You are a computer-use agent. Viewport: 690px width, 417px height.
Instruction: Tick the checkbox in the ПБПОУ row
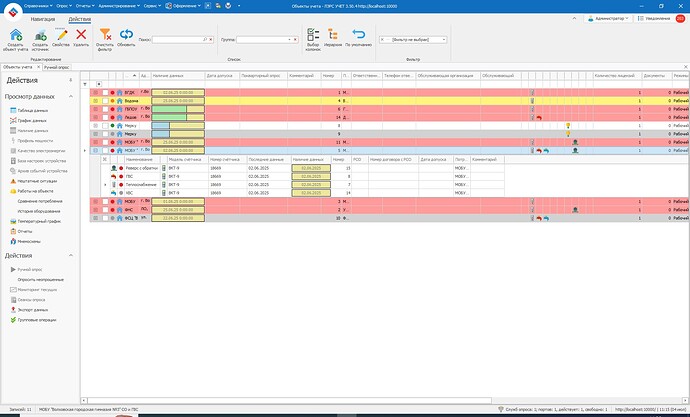point(105,109)
